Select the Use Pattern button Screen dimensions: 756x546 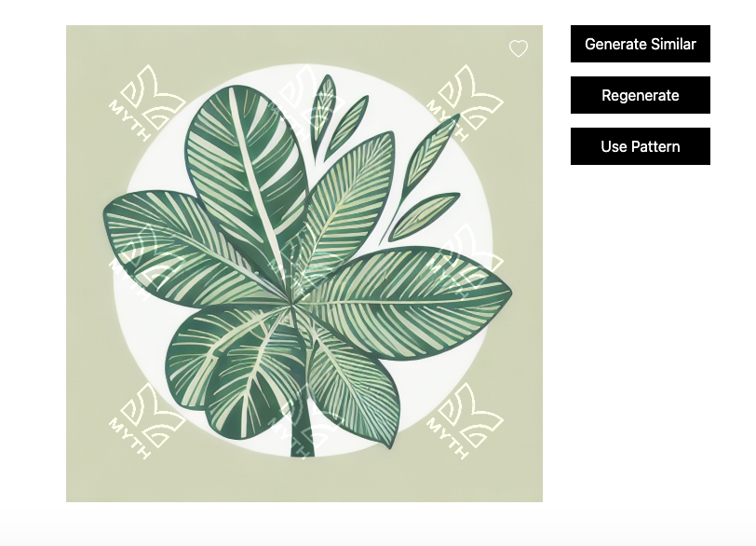641,146
